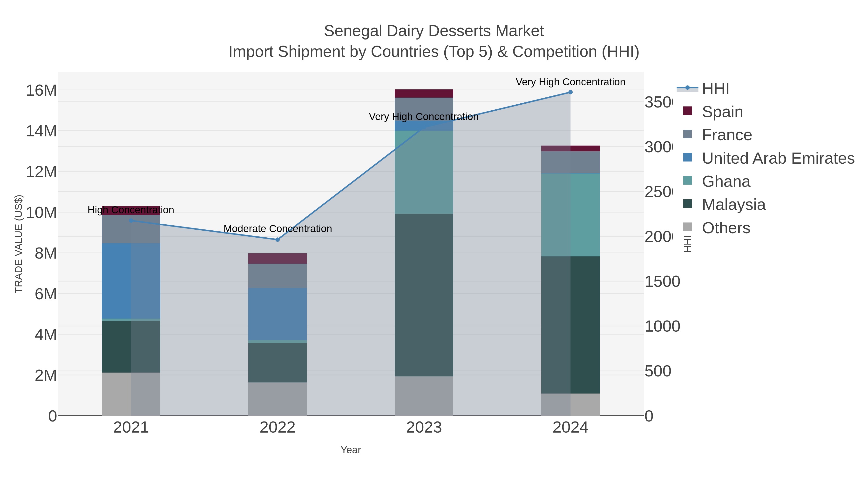Click the Malaysia legend color swatch
Viewport: 868px width, 488px height.
687,204
